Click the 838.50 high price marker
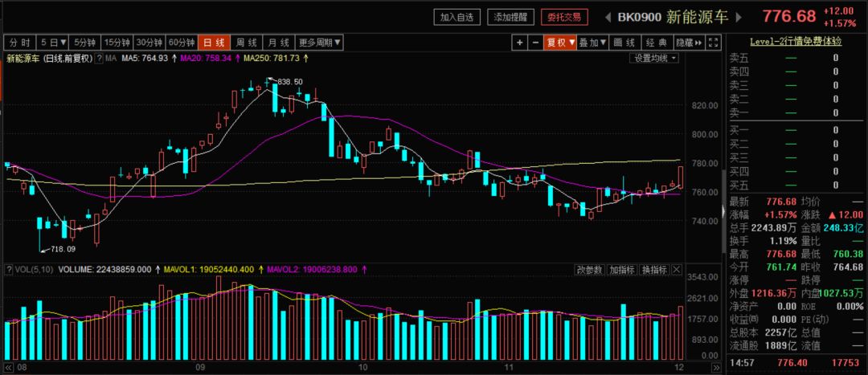 click(290, 82)
